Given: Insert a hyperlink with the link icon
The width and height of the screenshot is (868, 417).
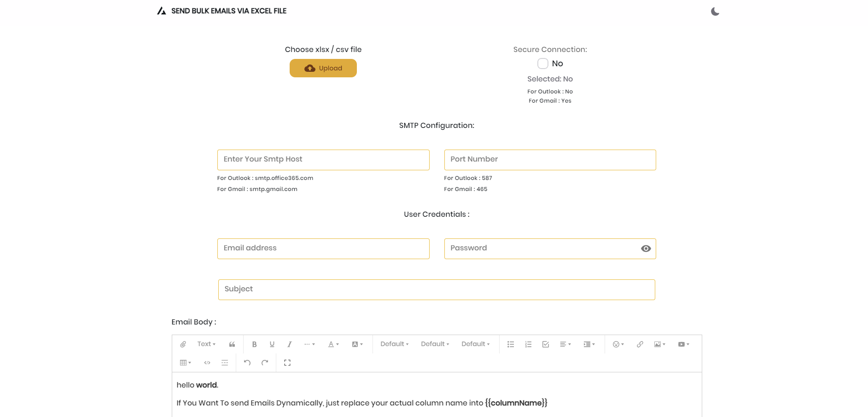Looking at the screenshot, I should click(x=640, y=344).
